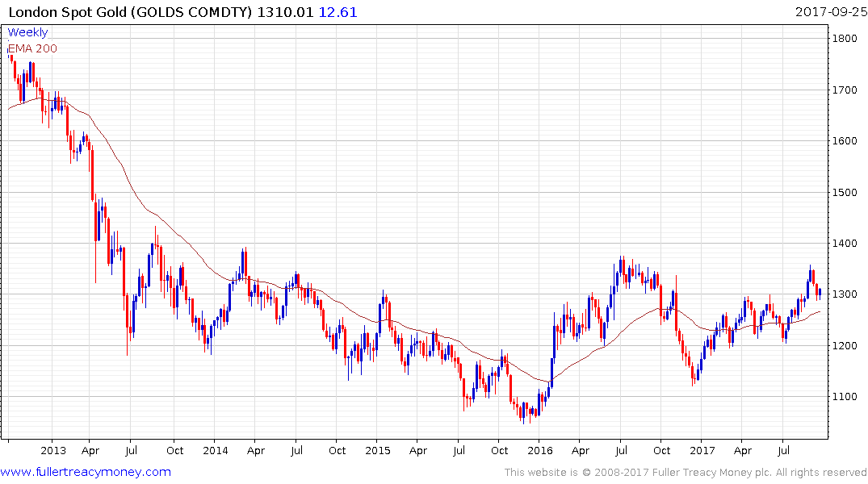
Task: Click the 1100 price axis label
Action: click(x=845, y=397)
